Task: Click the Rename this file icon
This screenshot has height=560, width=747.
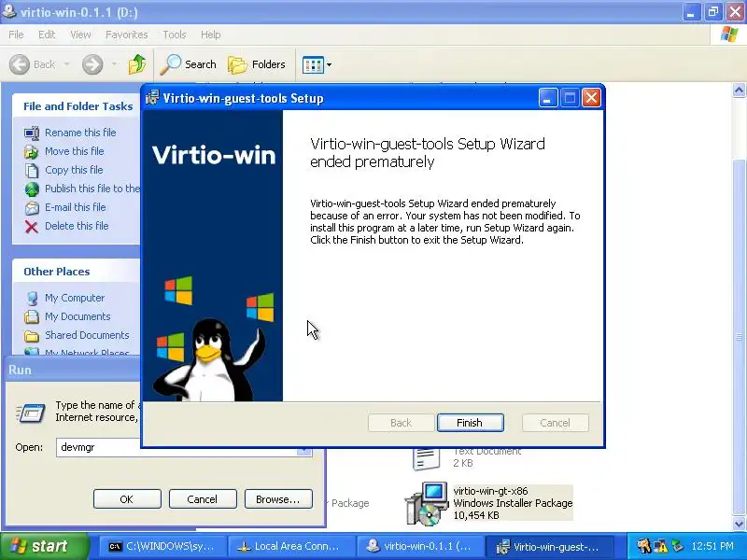Action: (x=32, y=133)
